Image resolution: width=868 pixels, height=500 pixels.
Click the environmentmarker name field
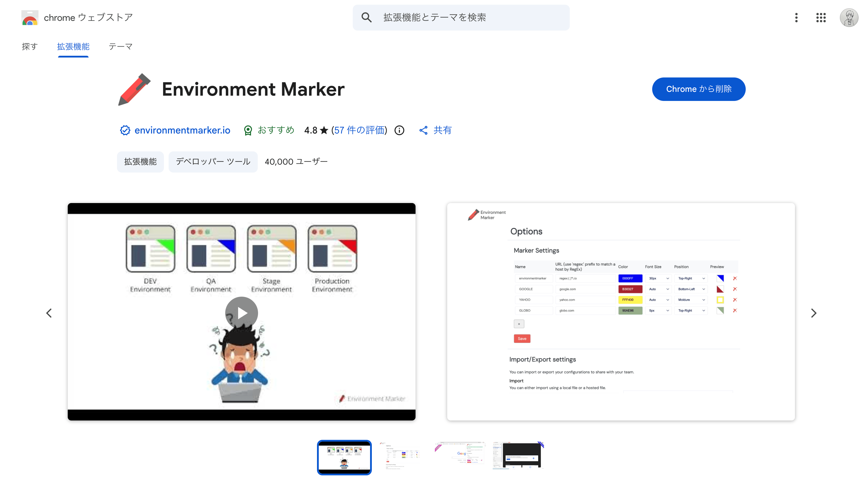tap(533, 278)
